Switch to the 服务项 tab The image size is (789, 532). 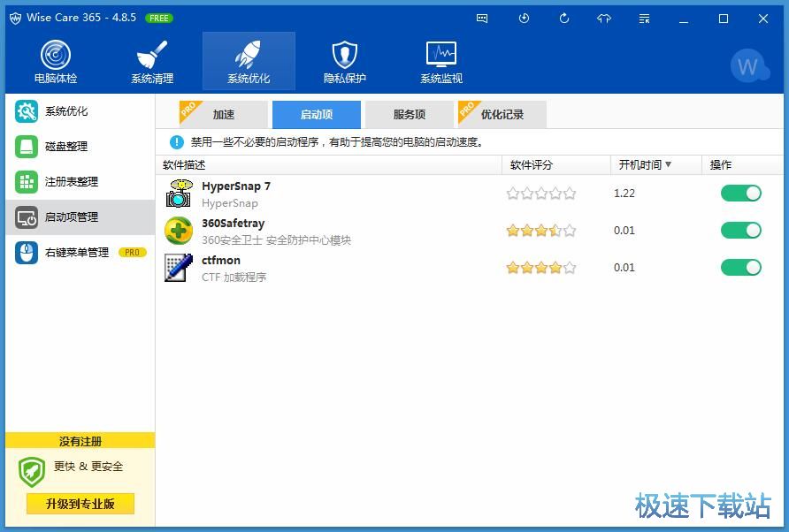pyautogui.click(x=410, y=114)
